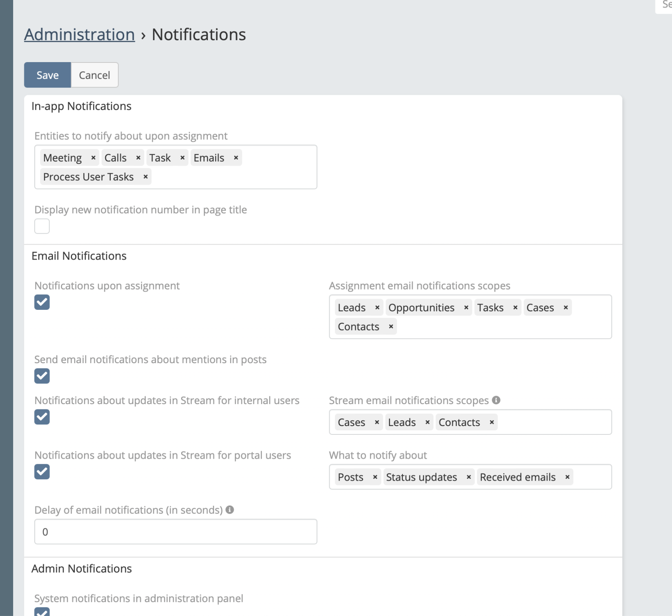Viewport: 672px width, 616px height.
Task: Enable display notification number in page title
Action: [42, 226]
